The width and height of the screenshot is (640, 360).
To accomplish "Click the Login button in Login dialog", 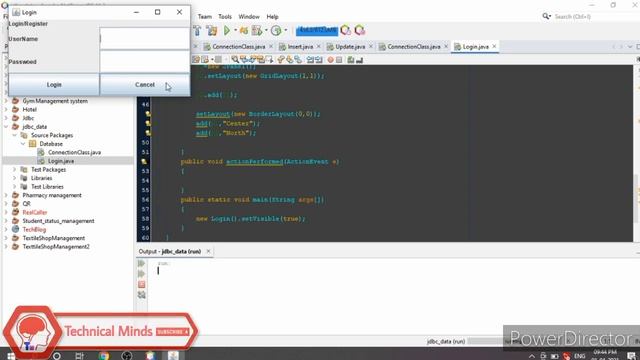I will pos(54,84).
